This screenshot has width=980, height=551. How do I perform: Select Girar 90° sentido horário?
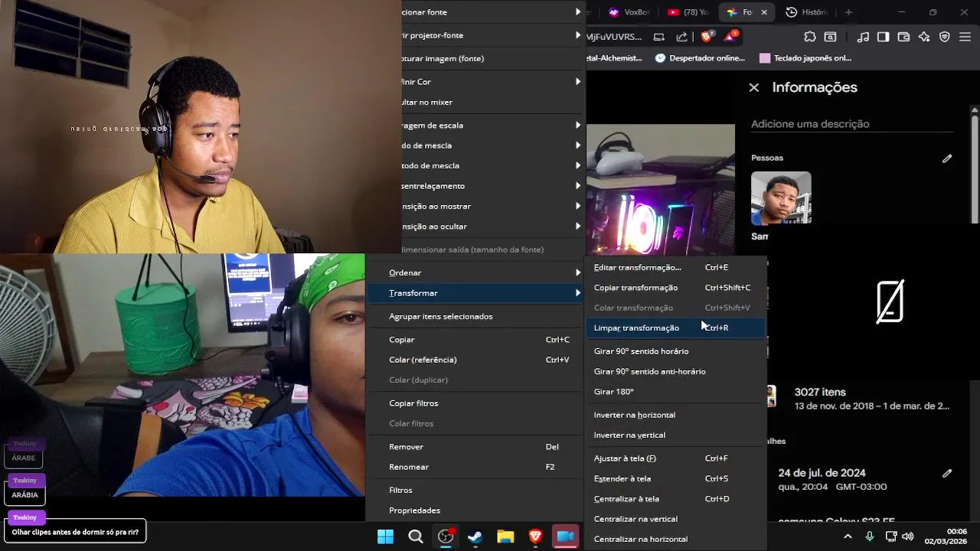[675, 351]
